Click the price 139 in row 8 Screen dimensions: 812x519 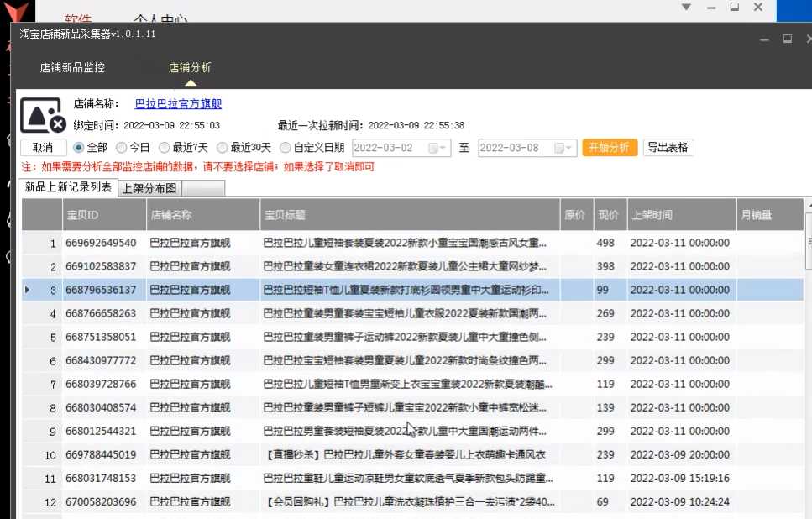click(x=605, y=407)
